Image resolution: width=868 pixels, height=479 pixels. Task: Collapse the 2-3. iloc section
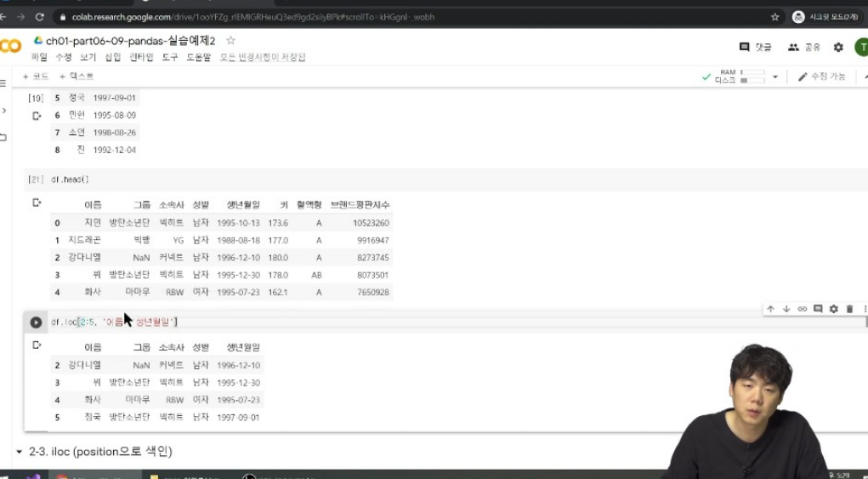coord(20,452)
